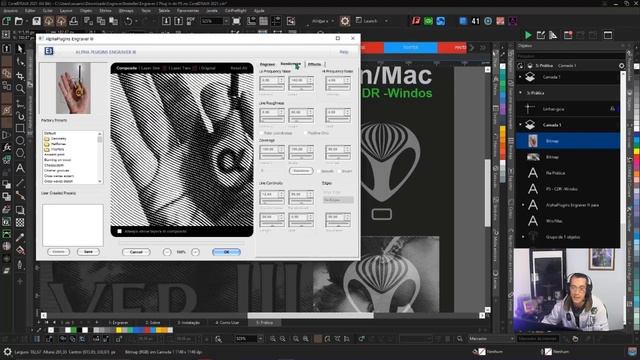Switch to the Engrave tab in dialog
This screenshot has height=360, width=640.
(x=267, y=64)
